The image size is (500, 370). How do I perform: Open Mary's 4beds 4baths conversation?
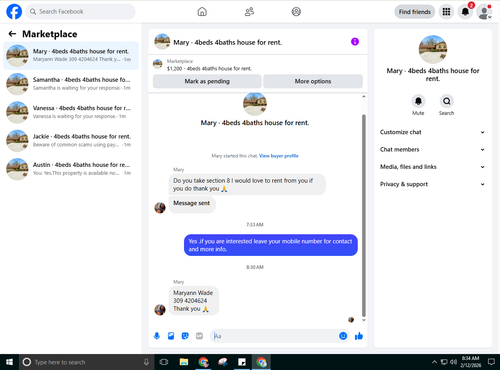(71, 56)
